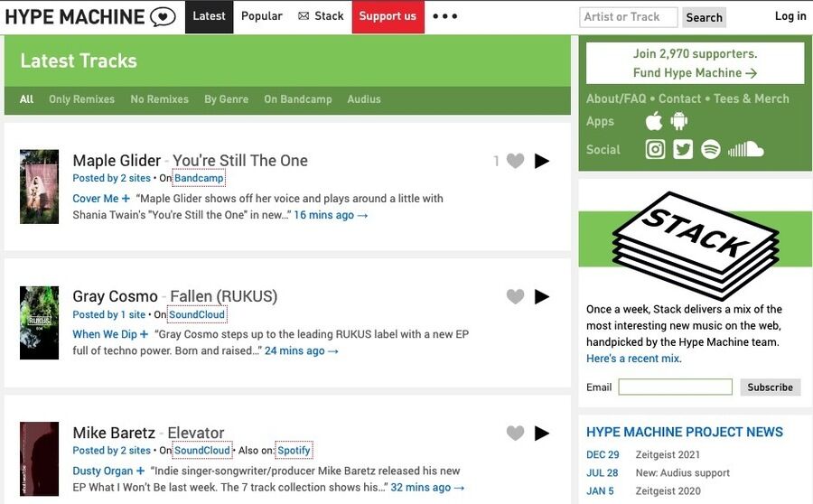This screenshot has width=813, height=504.
Task: Visit Hype Machine's Instagram page
Action: 656,149
